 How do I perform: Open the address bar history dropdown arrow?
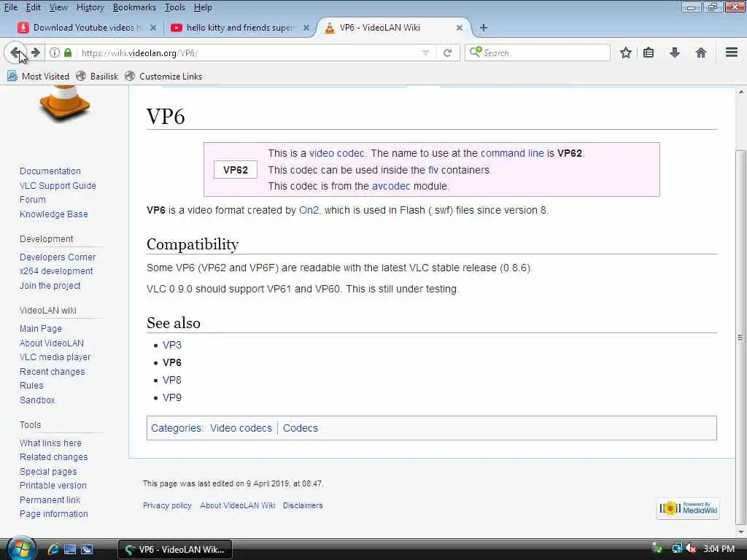[425, 52]
